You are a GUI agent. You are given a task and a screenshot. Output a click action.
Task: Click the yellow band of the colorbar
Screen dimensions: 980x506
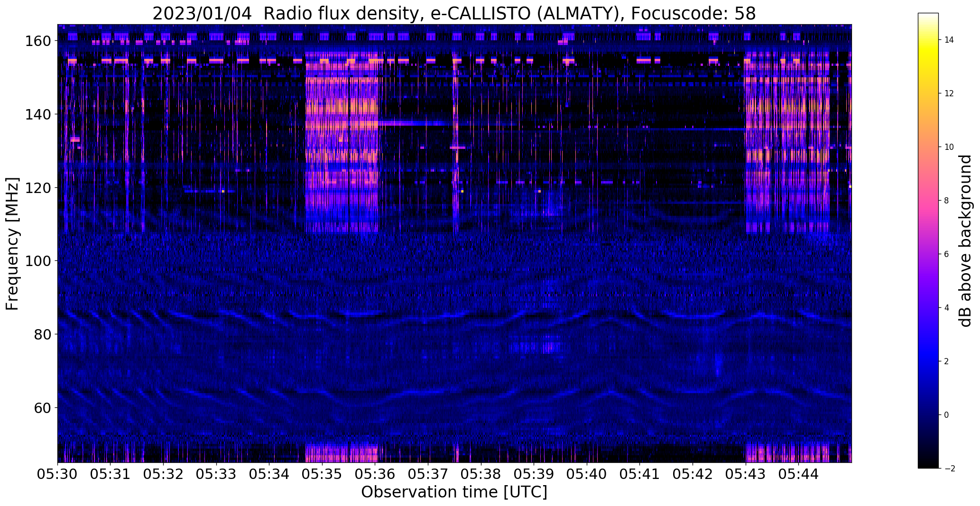(x=928, y=52)
